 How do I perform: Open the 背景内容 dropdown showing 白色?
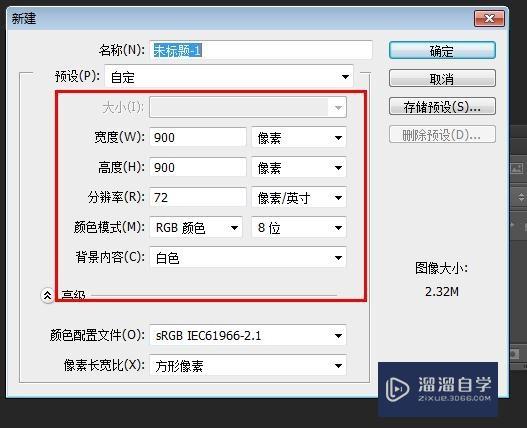pos(248,258)
